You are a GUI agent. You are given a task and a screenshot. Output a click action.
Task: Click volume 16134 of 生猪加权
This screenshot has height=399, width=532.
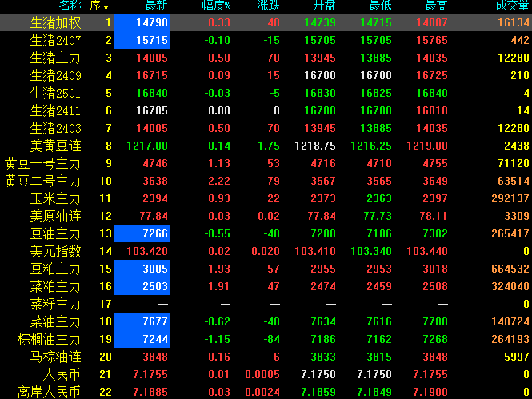point(514,22)
